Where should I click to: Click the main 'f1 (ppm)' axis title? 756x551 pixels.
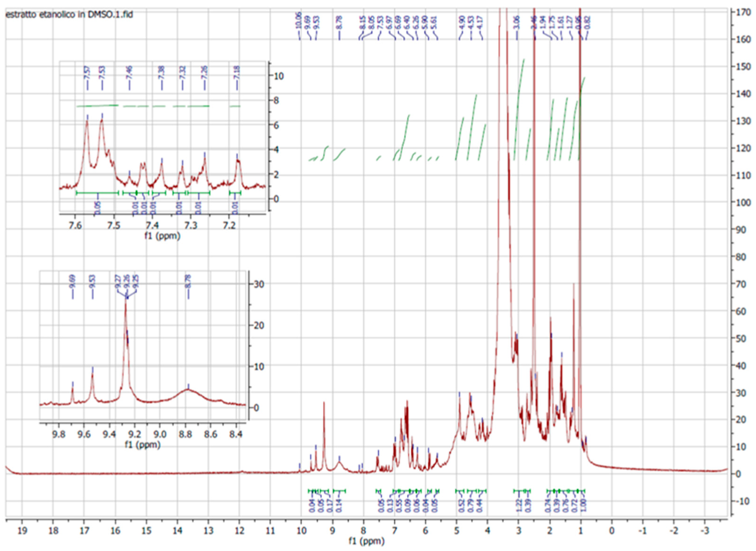coord(366,541)
